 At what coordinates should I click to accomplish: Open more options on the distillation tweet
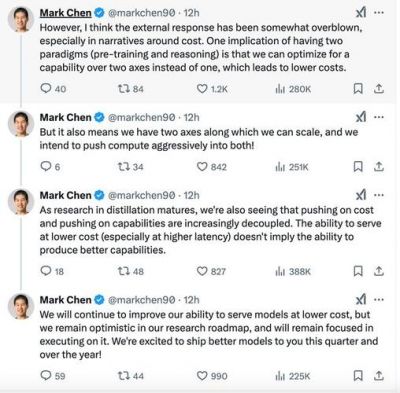tap(379, 195)
